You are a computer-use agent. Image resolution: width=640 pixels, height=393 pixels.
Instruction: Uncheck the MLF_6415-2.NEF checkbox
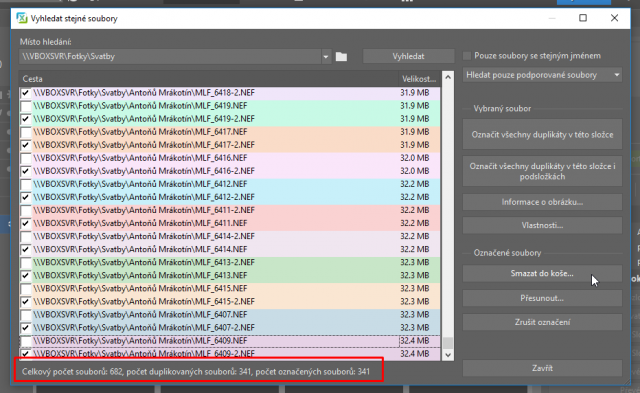coord(26,302)
